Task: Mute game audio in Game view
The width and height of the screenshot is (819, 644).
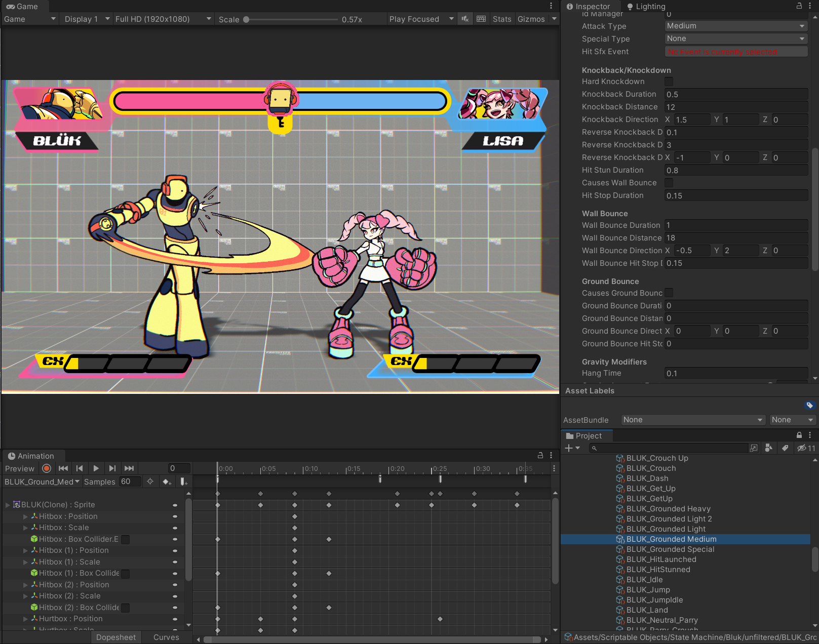Action: pos(465,19)
